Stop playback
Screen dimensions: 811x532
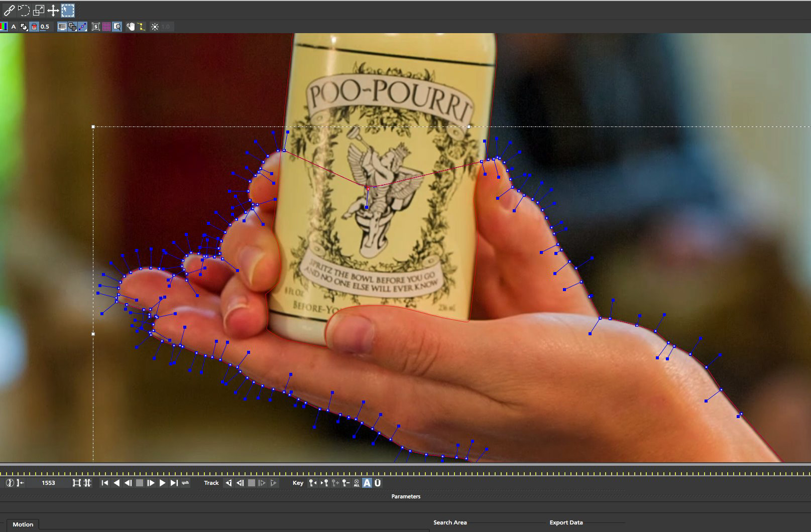140,483
